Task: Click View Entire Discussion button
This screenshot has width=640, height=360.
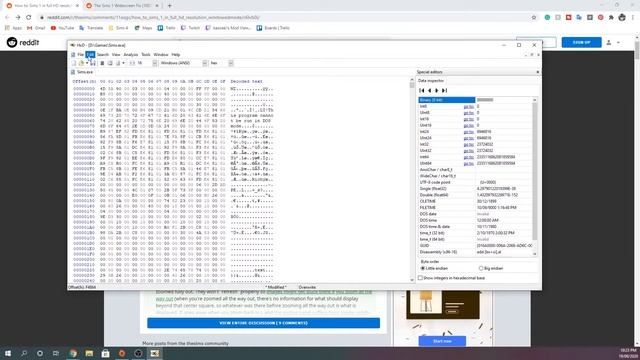Action: point(263,323)
